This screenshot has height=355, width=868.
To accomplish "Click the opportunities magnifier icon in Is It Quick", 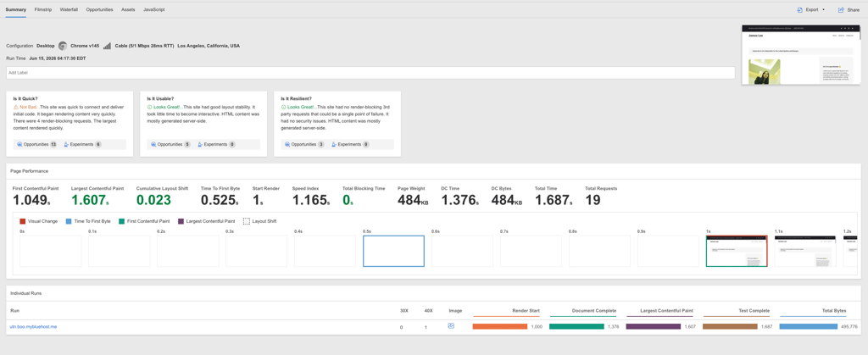I will [20, 144].
